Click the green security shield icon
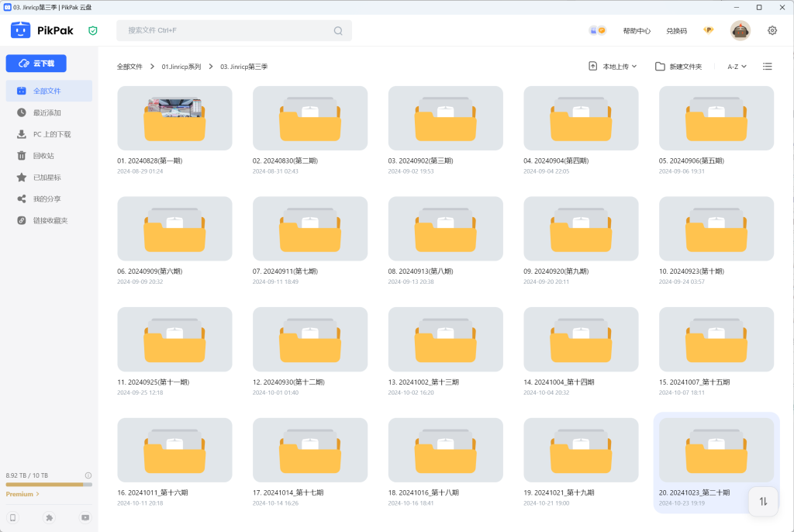This screenshot has height=532, width=794. pyautogui.click(x=93, y=30)
